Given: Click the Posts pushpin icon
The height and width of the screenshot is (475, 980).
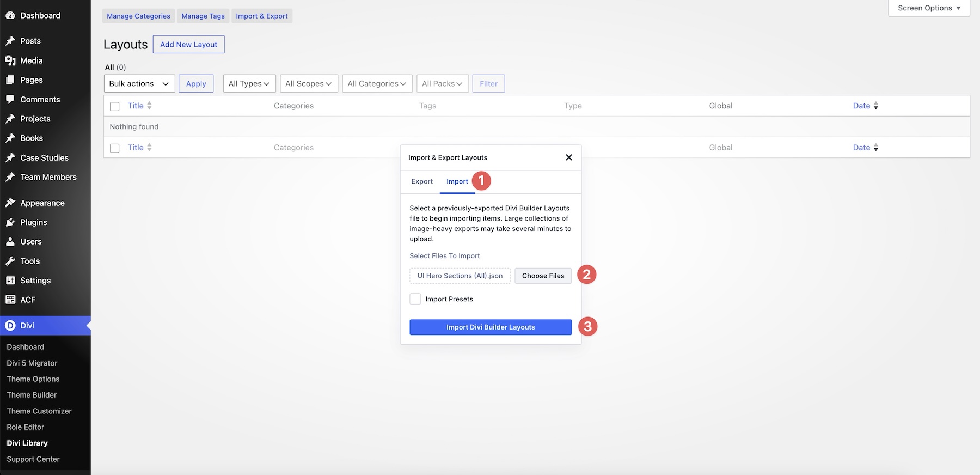Looking at the screenshot, I should click(x=10, y=41).
